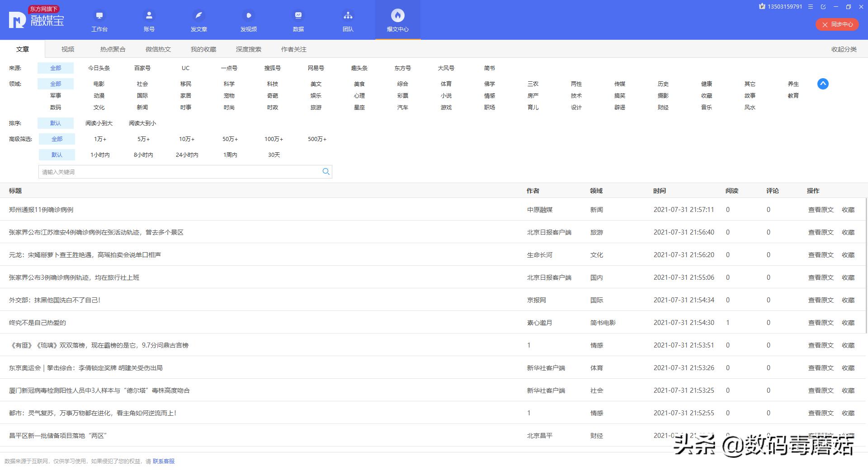Switch to the 热点聚合 tab
Image resolution: width=868 pixels, height=470 pixels.
113,49
